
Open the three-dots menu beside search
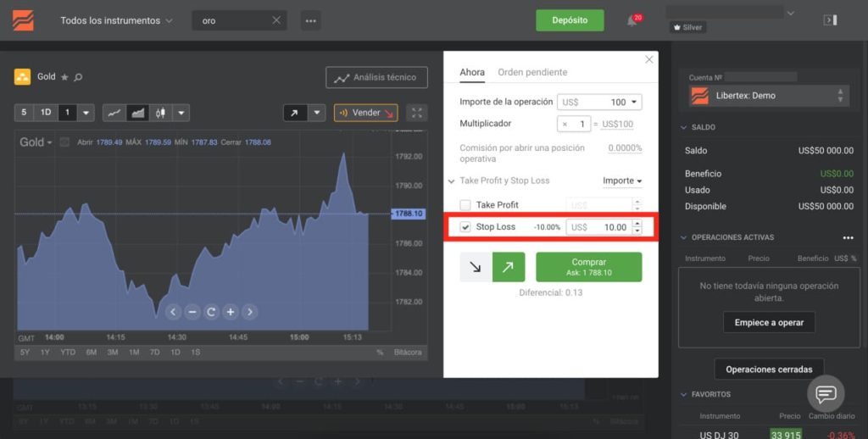pyautogui.click(x=310, y=21)
